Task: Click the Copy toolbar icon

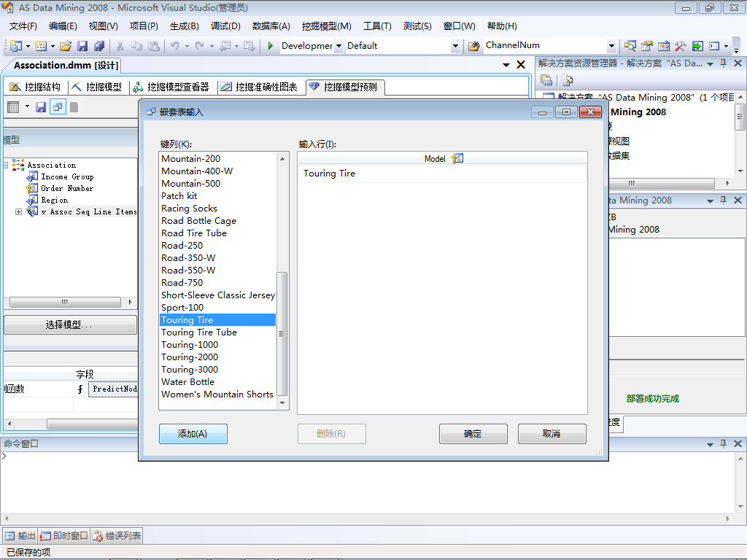Action: (136, 46)
